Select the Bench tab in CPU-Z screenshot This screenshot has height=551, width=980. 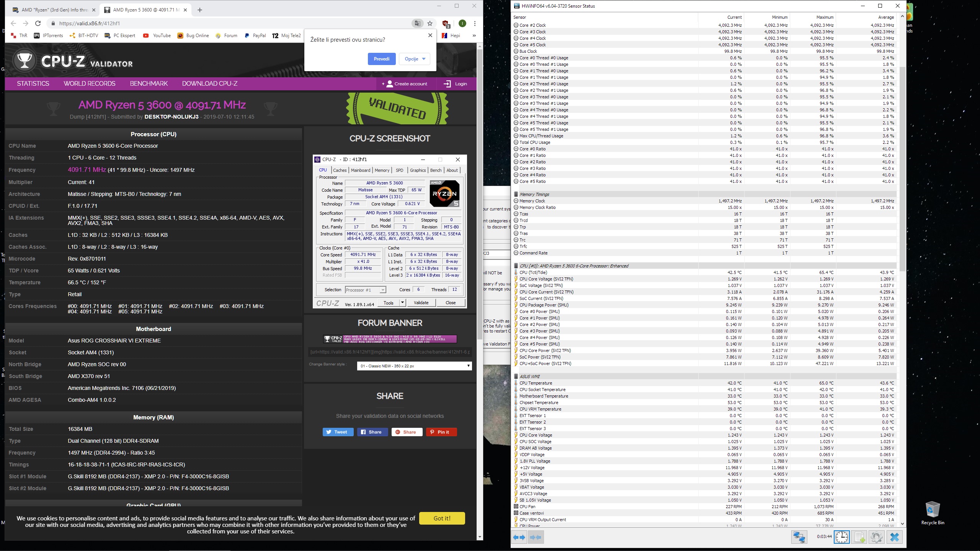click(x=436, y=170)
